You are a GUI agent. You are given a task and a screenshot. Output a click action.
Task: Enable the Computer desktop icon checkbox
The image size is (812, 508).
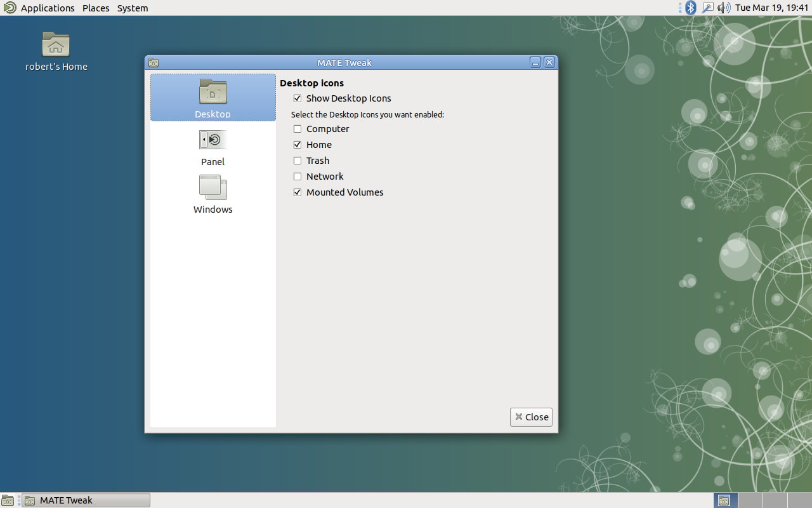point(298,129)
